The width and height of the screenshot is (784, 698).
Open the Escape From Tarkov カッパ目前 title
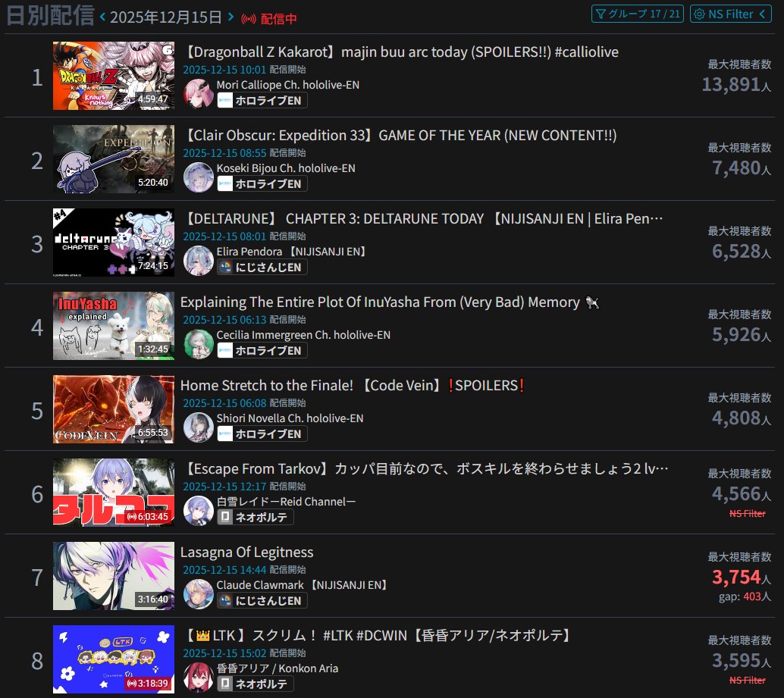425,469
